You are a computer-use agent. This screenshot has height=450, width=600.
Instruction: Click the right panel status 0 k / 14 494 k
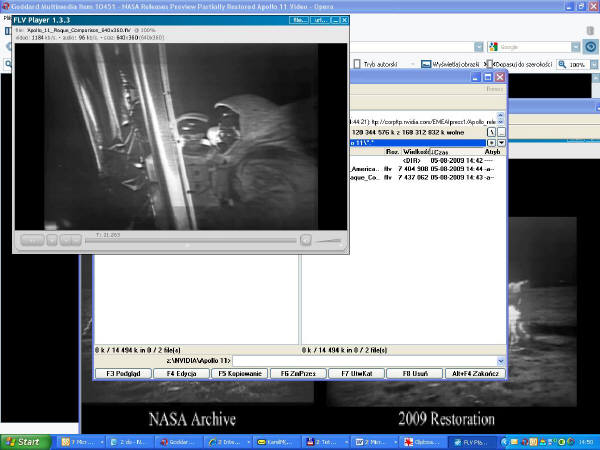click(344, 350)
